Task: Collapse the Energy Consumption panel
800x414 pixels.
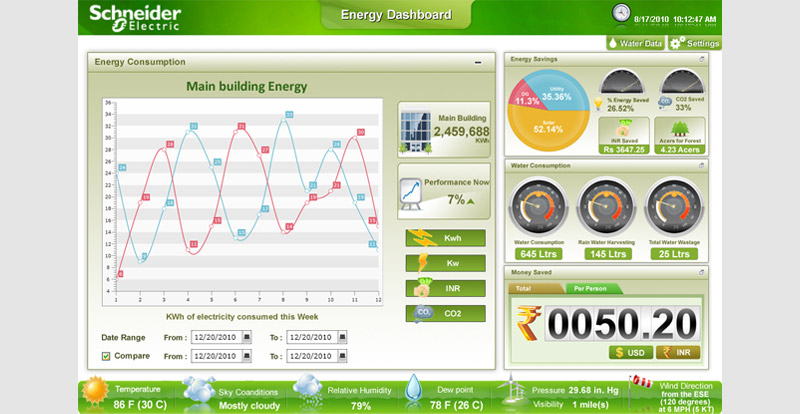Action: pyautogui.click(x=478, y=62)
